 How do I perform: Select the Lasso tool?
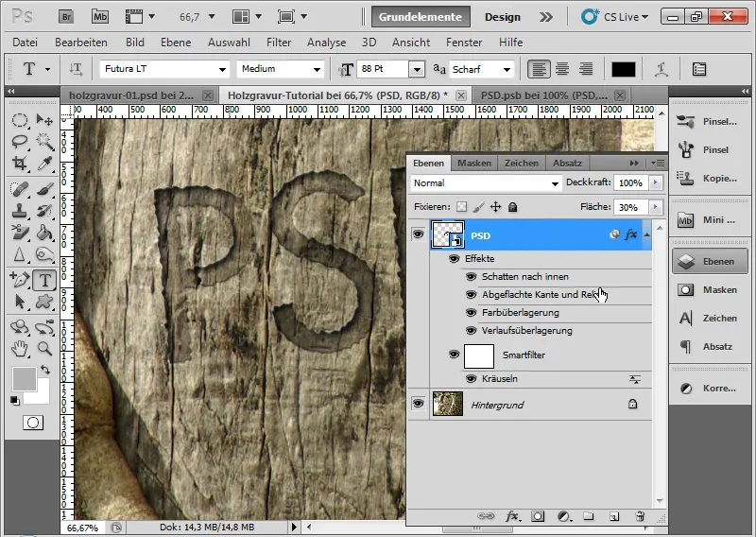19,142
